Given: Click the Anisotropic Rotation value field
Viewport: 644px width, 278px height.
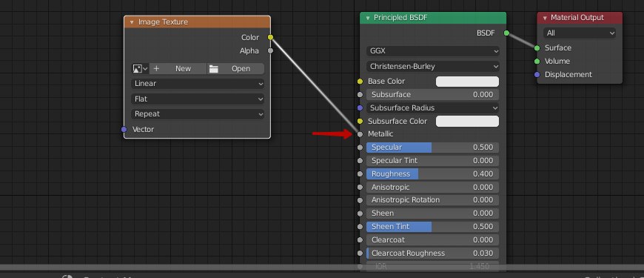Looking at the screenshot, I should pyautogui.click(x=432, y=200).
